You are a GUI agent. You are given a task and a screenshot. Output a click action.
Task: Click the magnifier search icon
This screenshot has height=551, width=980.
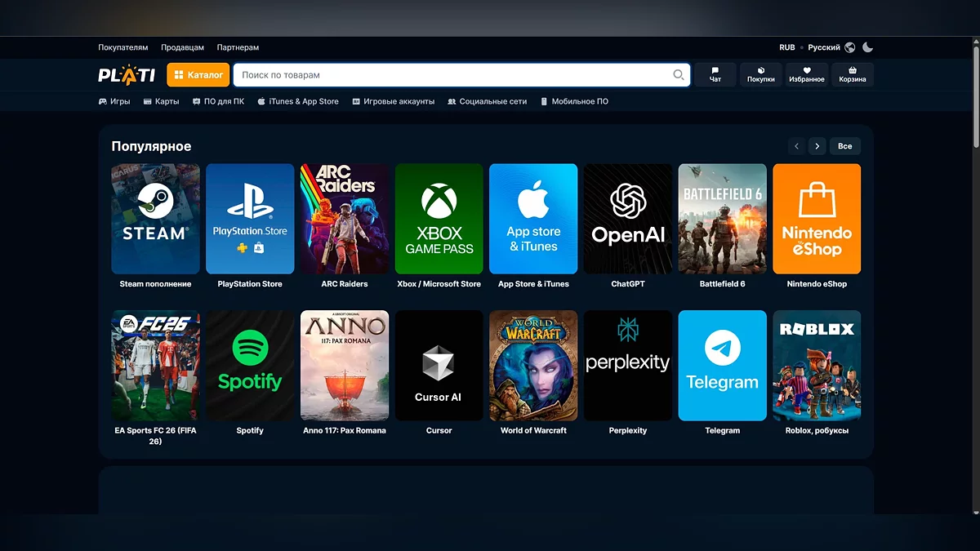pos(678,75)
